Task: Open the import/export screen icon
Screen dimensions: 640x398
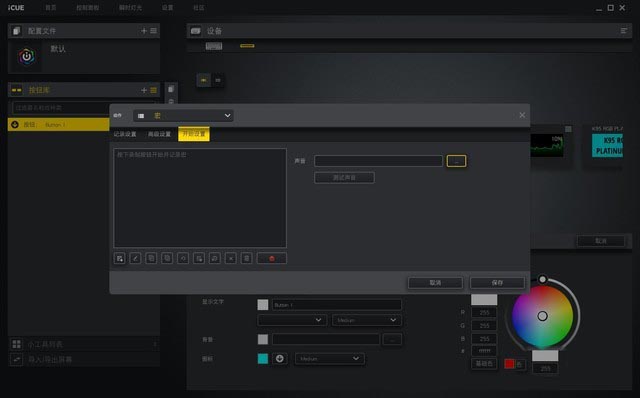Action: tap(17, 360)
